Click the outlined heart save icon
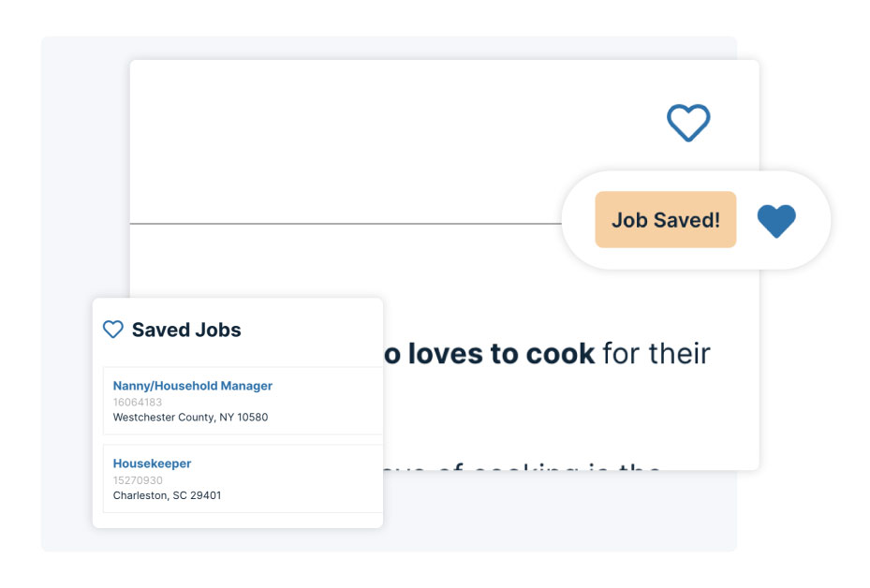The width and height of the screenshot is (870, 588). [688, 123]
